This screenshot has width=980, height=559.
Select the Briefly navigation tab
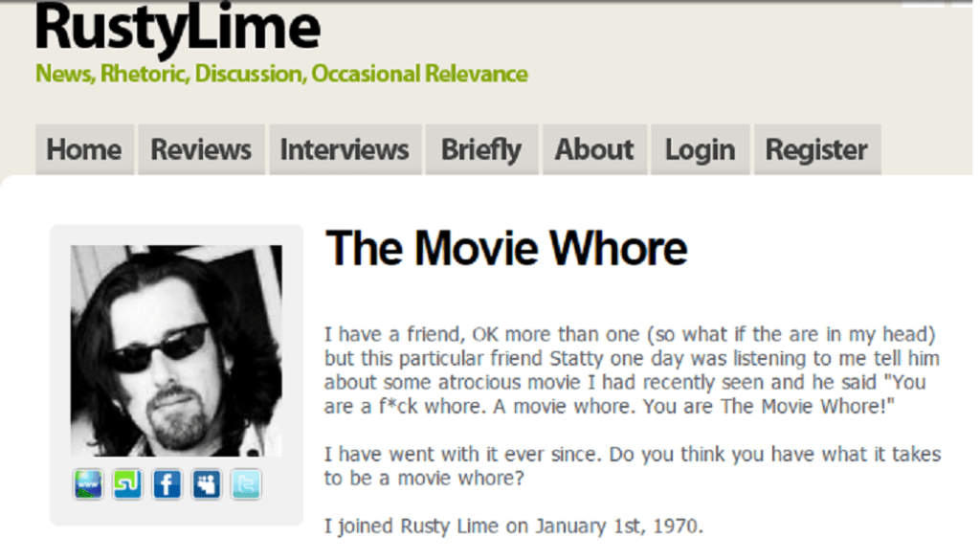tap(481, 150)
